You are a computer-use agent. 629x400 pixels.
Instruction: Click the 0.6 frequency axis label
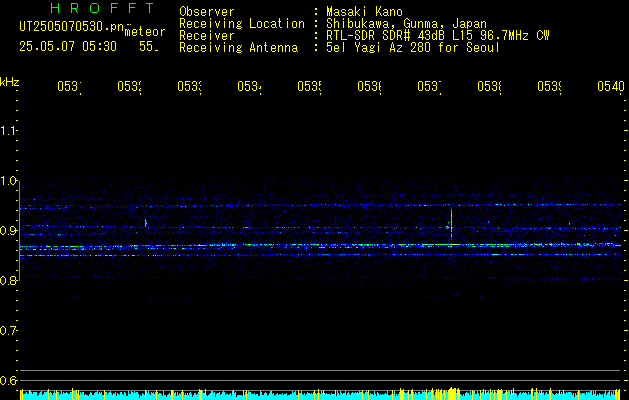(8, 380)
